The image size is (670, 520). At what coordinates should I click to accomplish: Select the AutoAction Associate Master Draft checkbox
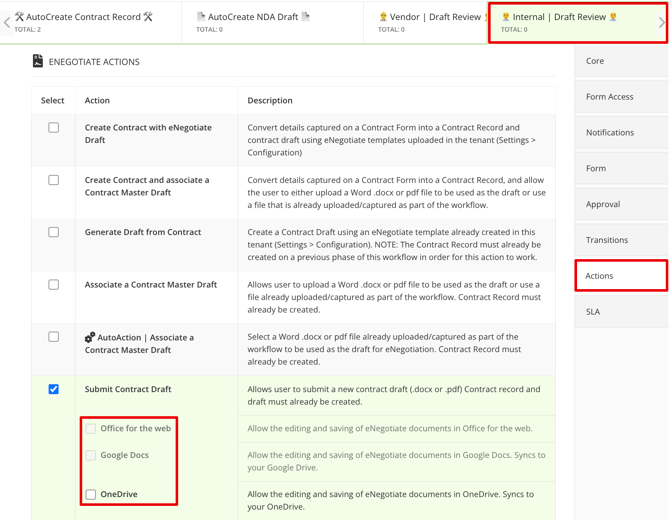click(x=53, y=337)
